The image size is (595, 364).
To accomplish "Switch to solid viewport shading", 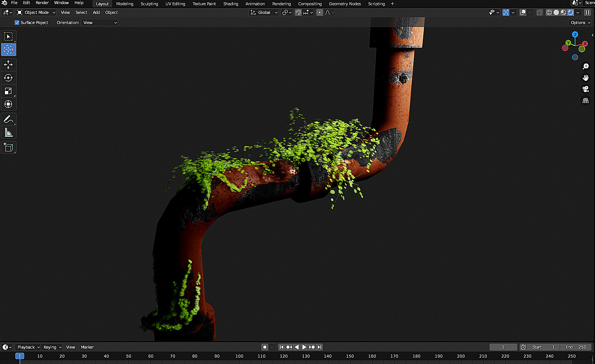I will (x=556, y=12).
